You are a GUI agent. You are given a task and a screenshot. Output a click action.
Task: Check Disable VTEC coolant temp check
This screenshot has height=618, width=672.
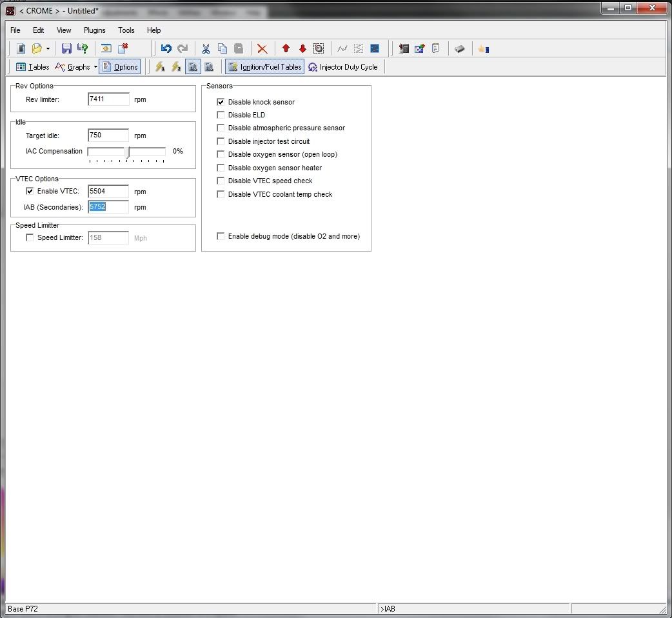click(221, 194)
